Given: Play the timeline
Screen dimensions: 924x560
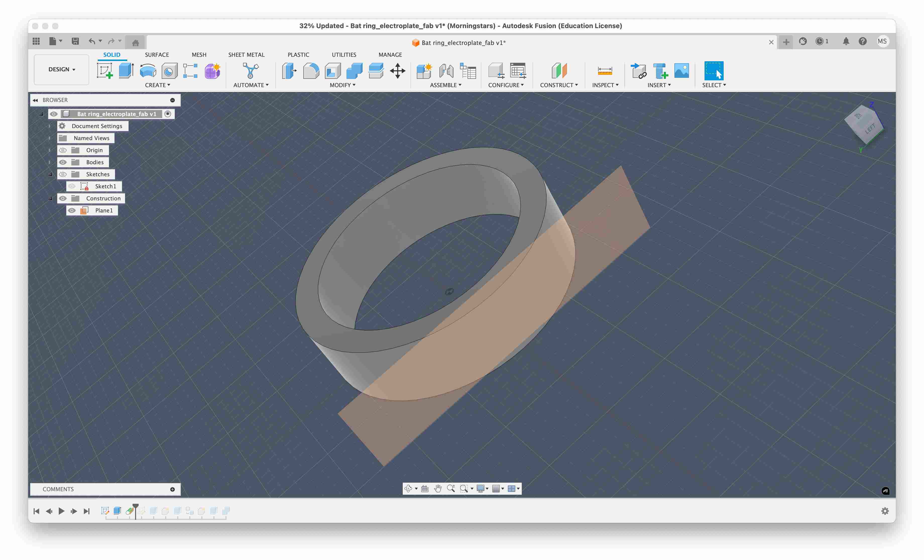Looking at the screenshot, I should pos(62,511).
